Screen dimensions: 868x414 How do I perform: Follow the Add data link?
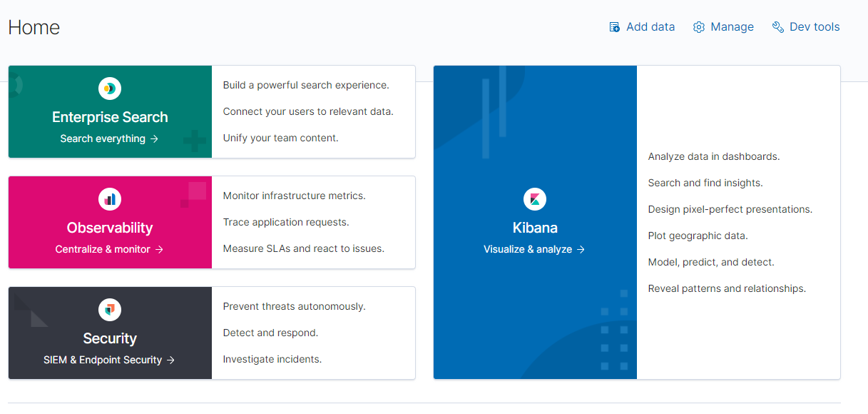[x=650, y=26]
